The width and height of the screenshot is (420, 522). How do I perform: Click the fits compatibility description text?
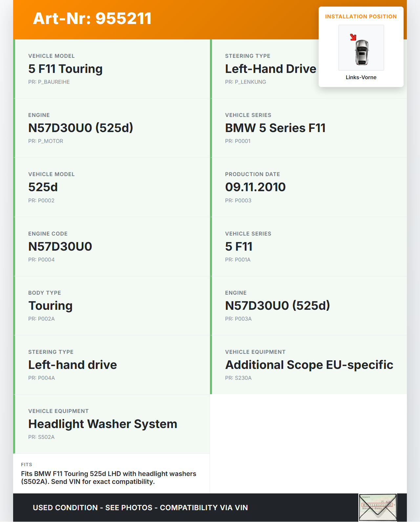(x=109, y=478)
